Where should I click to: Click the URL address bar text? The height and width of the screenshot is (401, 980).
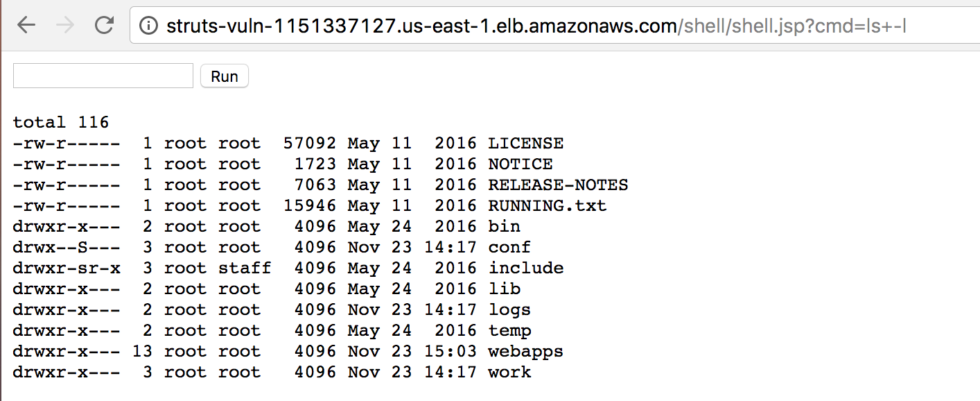(536, 26)
